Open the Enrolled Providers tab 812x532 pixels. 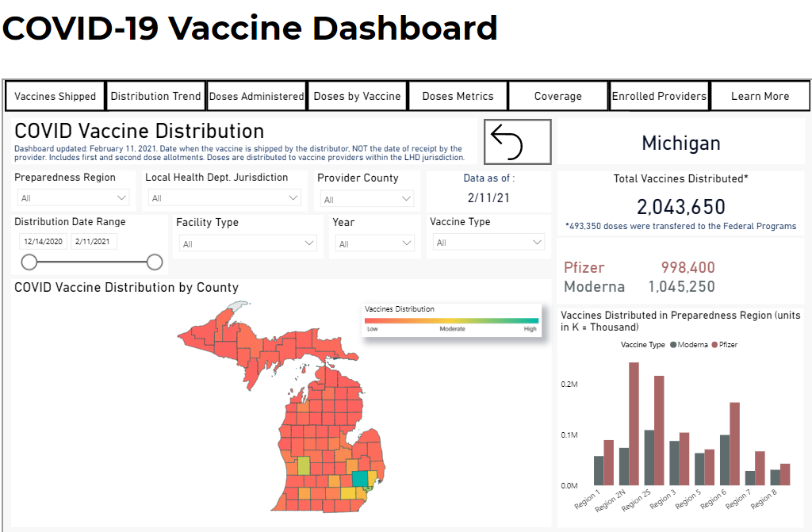tap(659, 95)
